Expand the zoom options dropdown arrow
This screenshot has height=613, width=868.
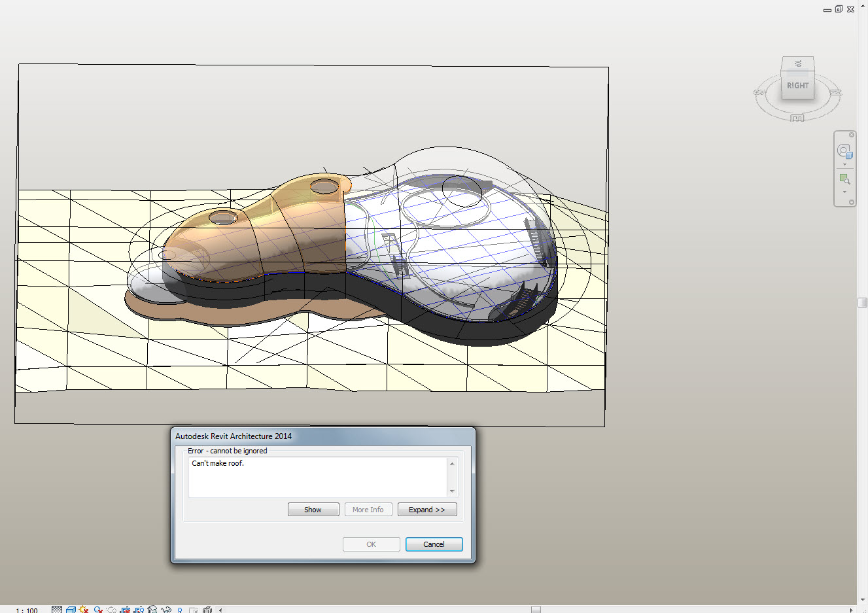coord(844,192)
